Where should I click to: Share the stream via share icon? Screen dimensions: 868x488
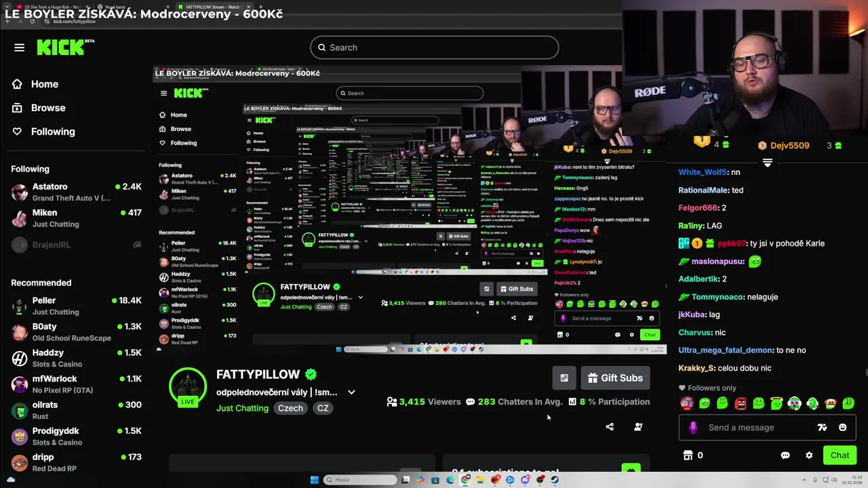coord(610,427)
